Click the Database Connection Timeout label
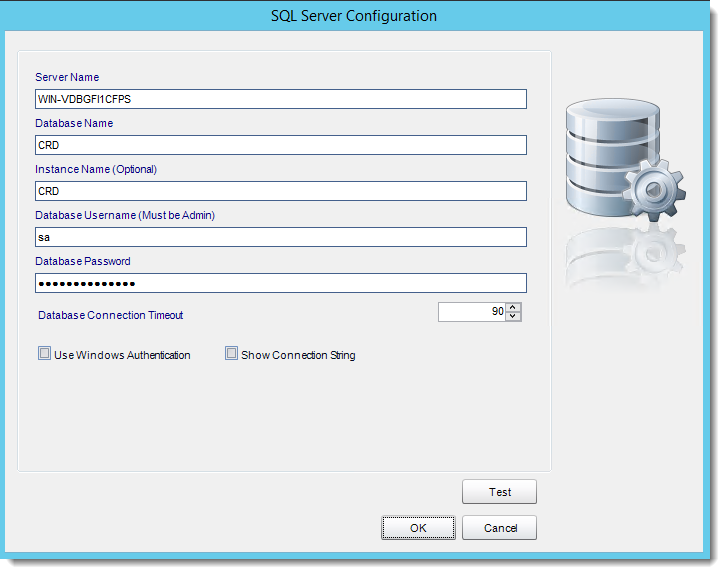 coord(111,315)
